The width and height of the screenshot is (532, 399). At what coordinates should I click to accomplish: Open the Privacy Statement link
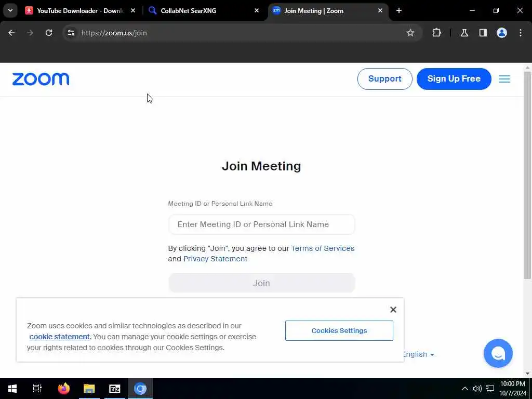(x=215, y=259)
